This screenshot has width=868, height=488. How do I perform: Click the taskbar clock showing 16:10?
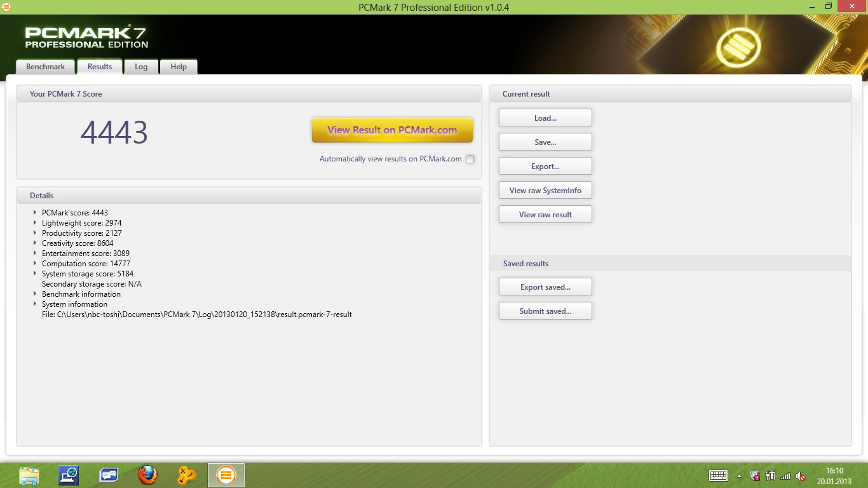pos(834,476)
